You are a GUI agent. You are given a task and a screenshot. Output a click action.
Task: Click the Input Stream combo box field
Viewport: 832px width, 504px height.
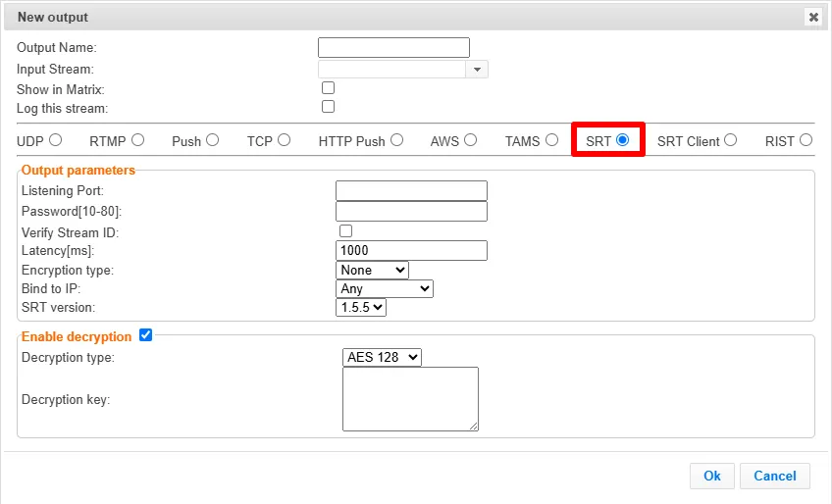click(391, 70)
